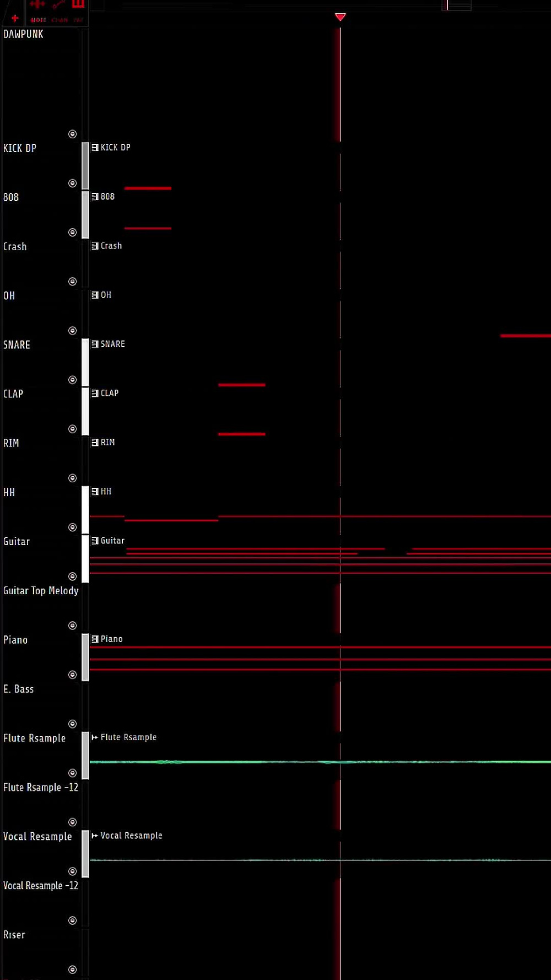Mute the HH track
The width and height of the screenshot is (551, 980).
pos(72,527)
